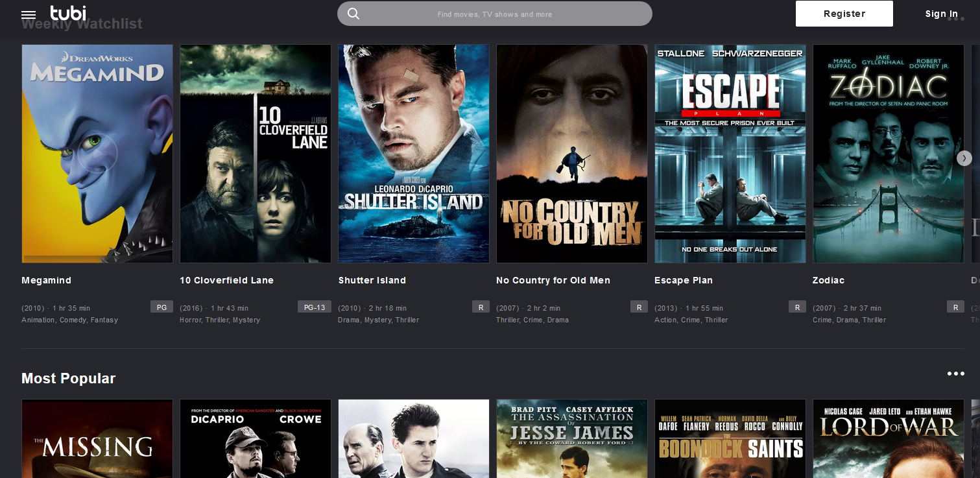Open the Shutter Island poster
Screen dimensions: 980x478
414,154
